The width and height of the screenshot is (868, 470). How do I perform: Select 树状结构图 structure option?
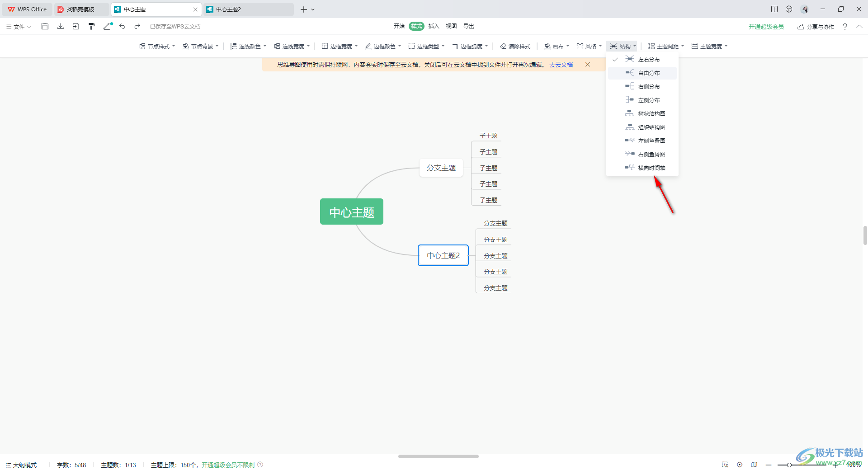click(x=642, y=113)
